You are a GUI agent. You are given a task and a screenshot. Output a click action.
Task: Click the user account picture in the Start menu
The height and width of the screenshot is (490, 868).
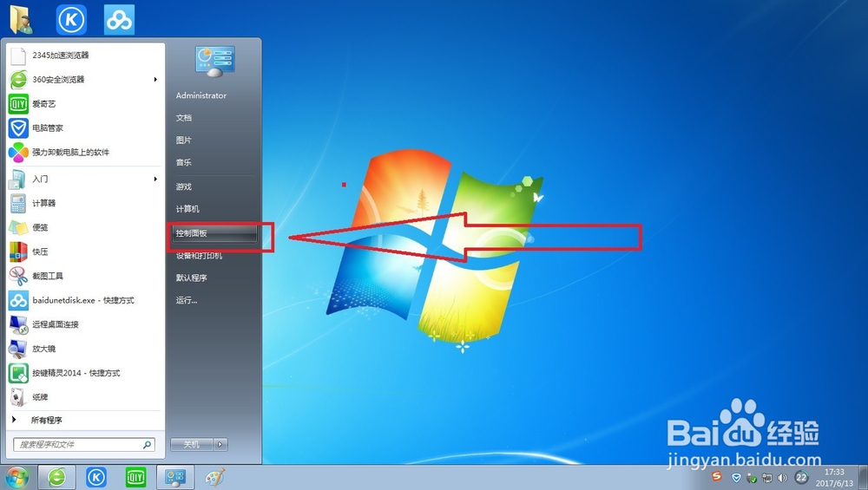coord(214,62)
